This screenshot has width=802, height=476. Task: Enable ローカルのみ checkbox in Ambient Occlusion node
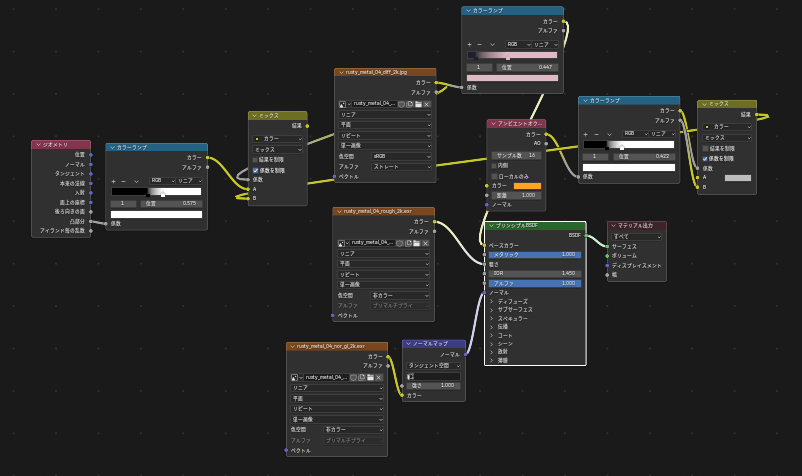tap(494, 176)
